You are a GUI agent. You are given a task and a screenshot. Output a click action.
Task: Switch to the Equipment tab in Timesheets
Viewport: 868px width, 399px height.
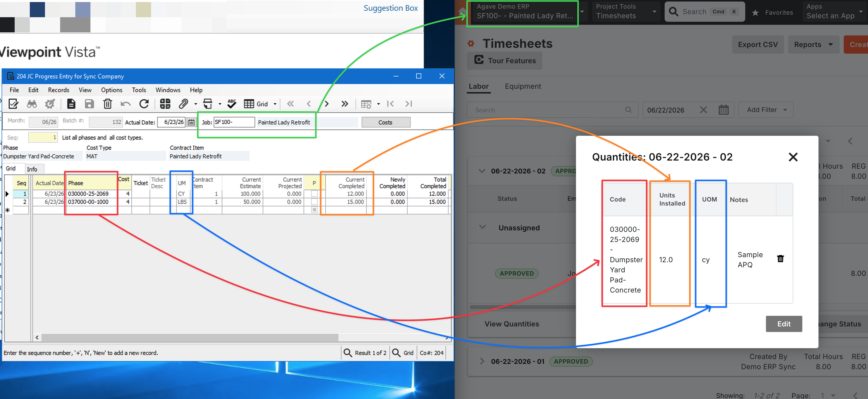click(523, 86)
